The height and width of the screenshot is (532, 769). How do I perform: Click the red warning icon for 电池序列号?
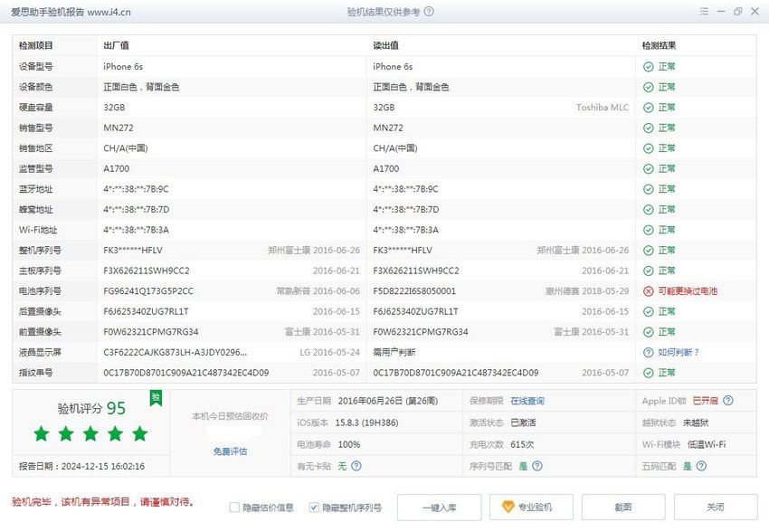click(x=649, y=291)
